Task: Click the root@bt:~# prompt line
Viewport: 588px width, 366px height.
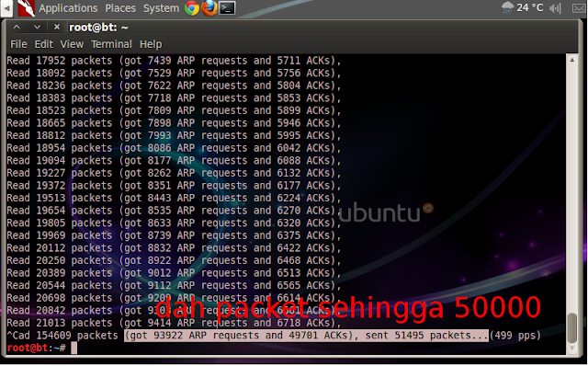Action: point(42,348)
